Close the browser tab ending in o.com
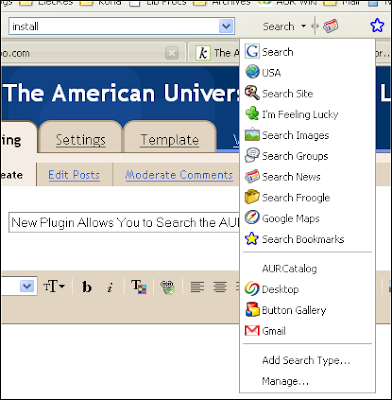 click(x=172, y=53)
